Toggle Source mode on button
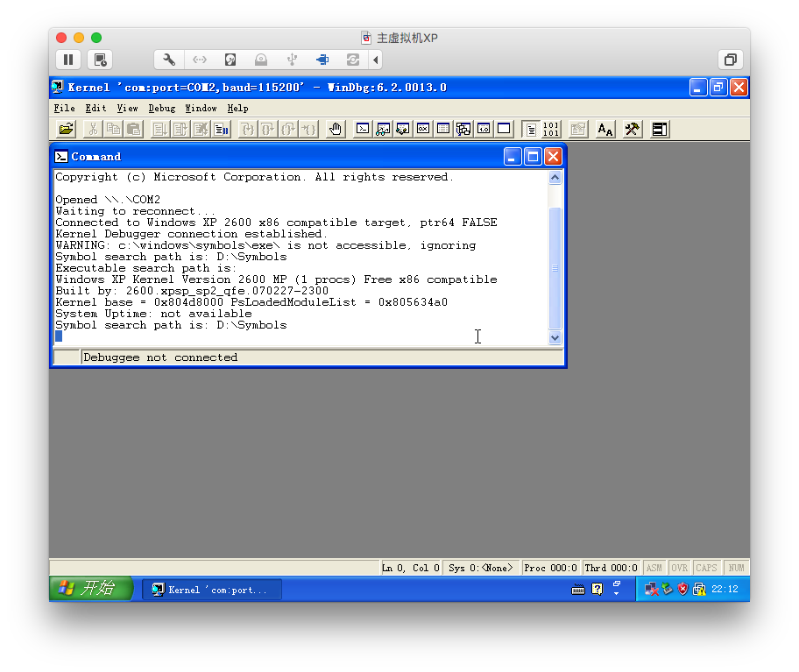 pyautogui.click(x=530, y=130)
